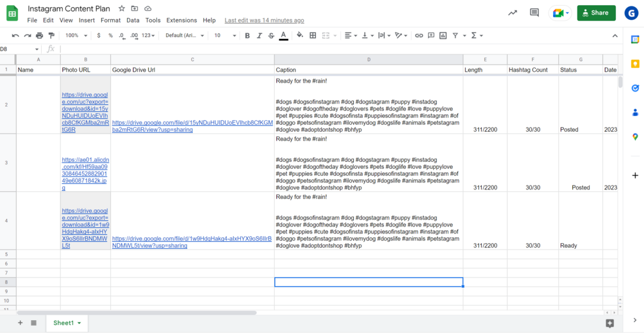The height and width of the screenshot is (334, 644).
Task: Click the Share button
Action: (597, 13)
